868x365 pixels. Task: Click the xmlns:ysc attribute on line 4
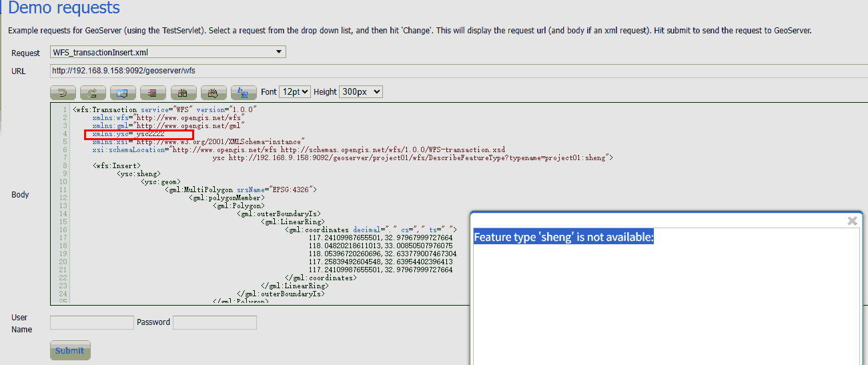click(128, 134)
